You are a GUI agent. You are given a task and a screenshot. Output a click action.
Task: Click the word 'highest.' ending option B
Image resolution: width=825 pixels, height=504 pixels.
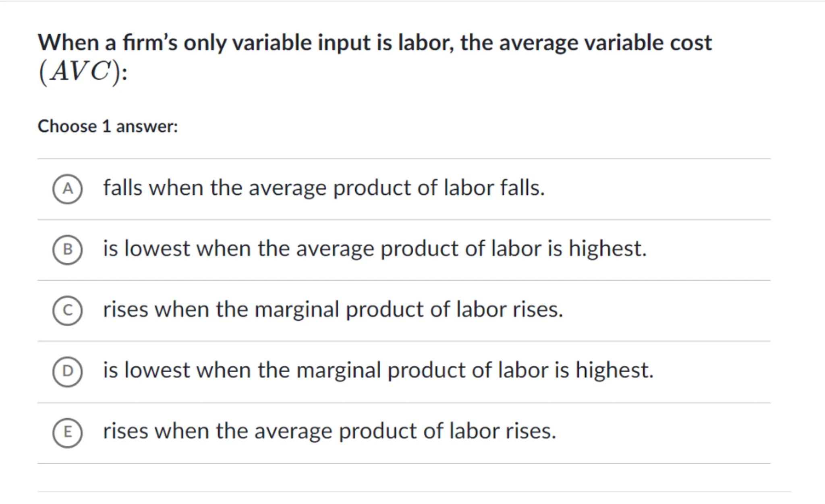[607, 249]
